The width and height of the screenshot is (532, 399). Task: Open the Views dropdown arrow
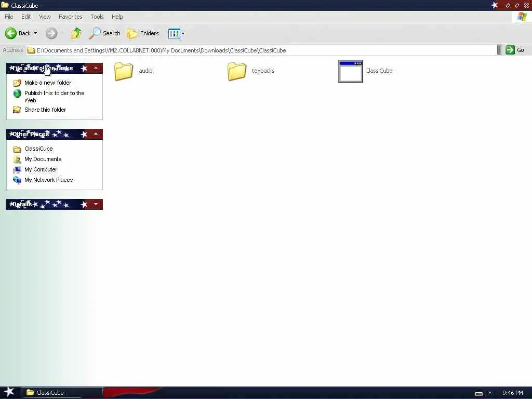pos(183,33)
